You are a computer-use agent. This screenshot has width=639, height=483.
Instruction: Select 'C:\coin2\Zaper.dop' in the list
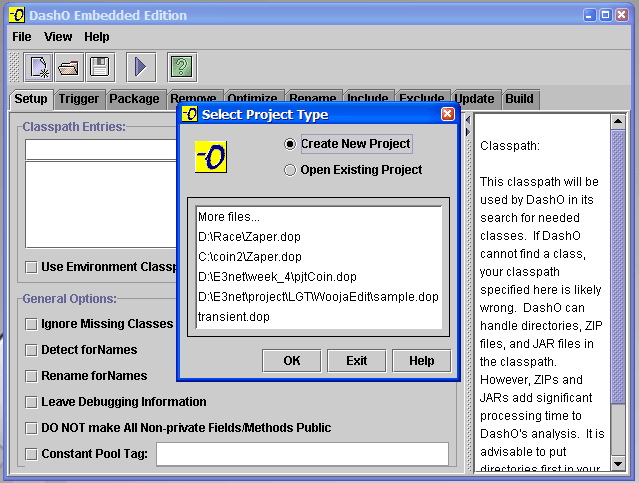pos(319,257)
